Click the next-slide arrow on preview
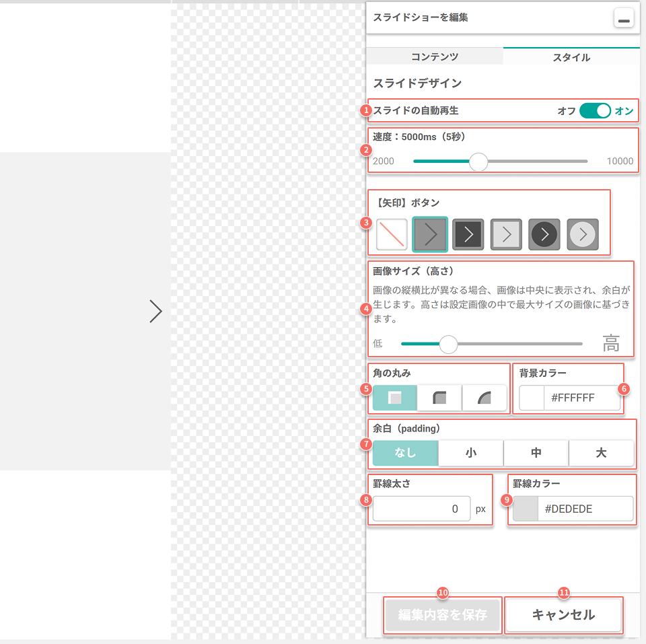 155,311
